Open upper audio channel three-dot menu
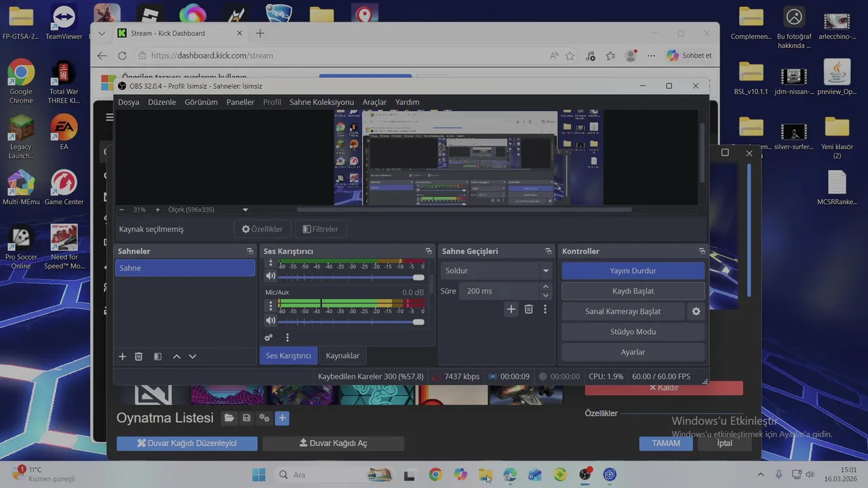 click(x=271, y=263)
